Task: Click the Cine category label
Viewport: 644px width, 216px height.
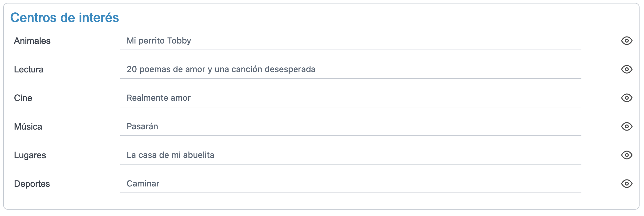Action: pos(23,98)
